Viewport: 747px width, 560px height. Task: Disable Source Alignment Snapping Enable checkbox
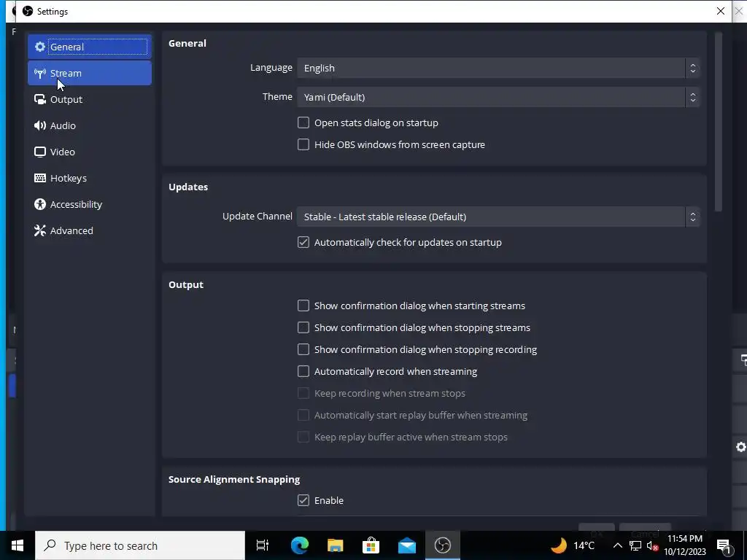tap(303, 500)
